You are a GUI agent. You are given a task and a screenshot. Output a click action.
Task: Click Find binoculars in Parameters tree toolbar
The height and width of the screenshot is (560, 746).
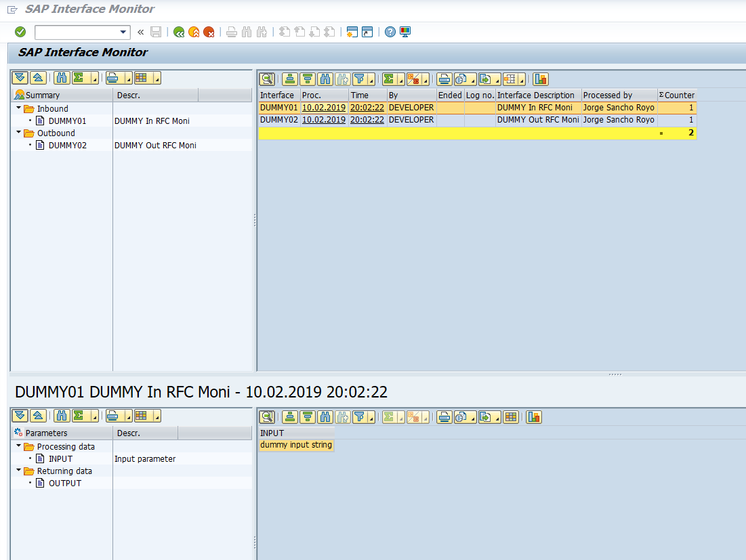[x=62, y=416]
